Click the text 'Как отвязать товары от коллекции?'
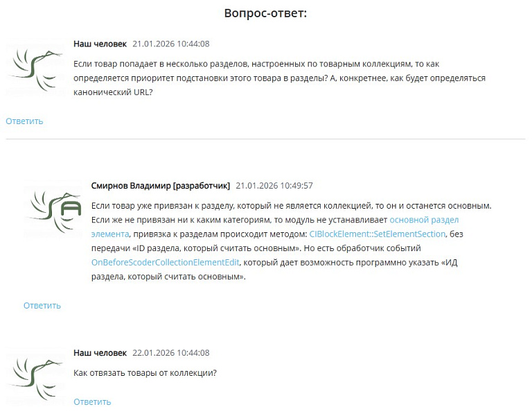 [x=145, y=373]
